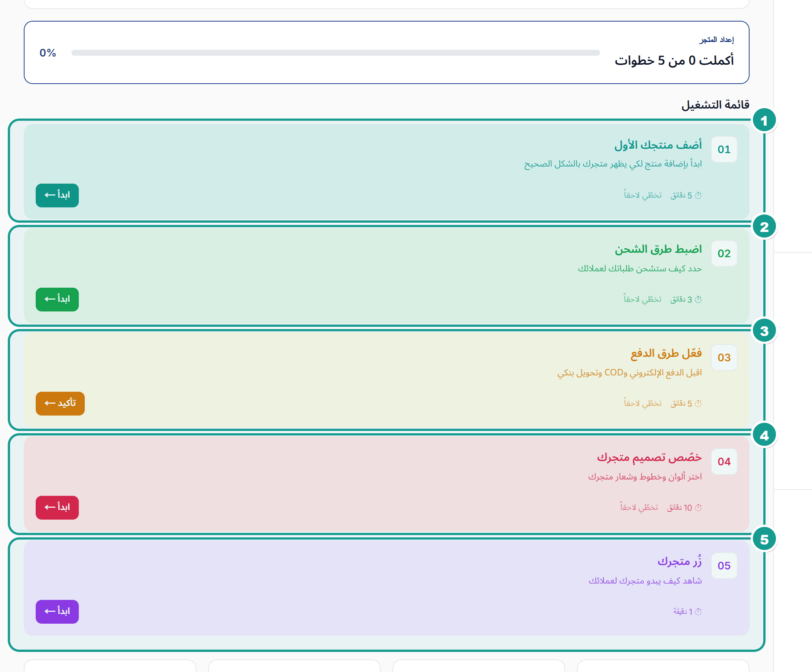Click heading فعّل طرق الدفع
The width and height of the screenshot is (812, 672).
(x=666, y=353)
